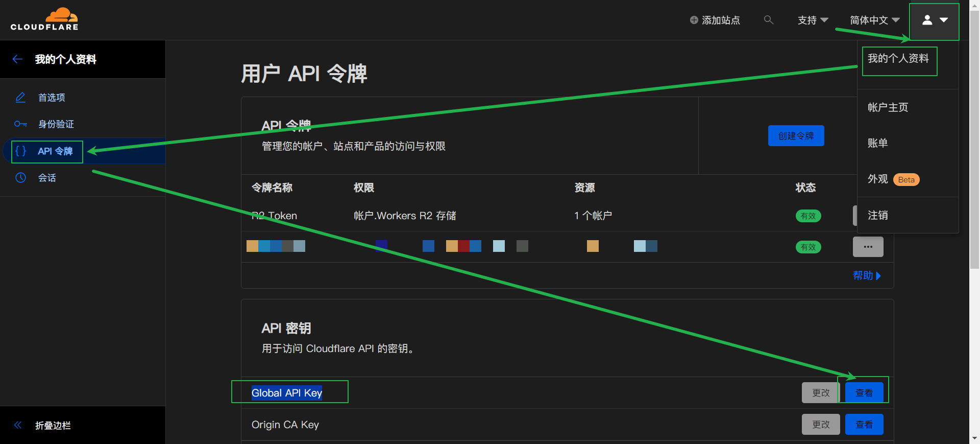Image resolution: width=980 pixels, height=444 pixels.
Task: Click the R2 Token name cell
Action: click(x=274, y=216)
